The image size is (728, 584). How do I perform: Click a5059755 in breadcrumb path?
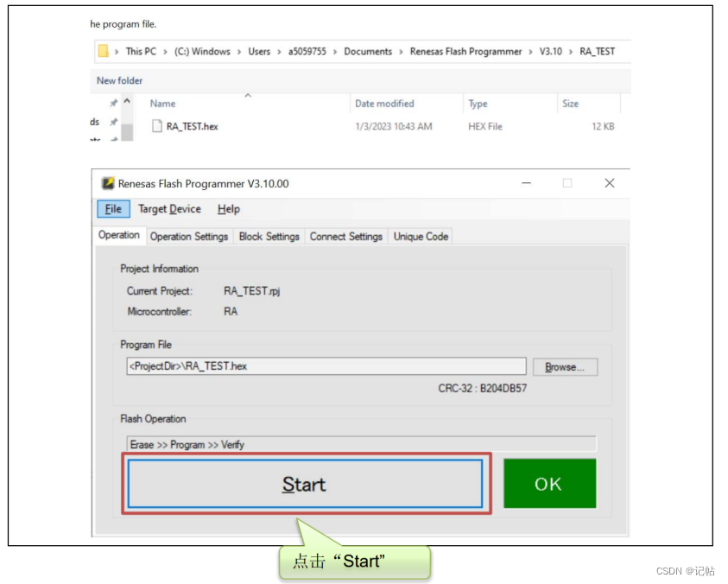click(x=307, y=52)
